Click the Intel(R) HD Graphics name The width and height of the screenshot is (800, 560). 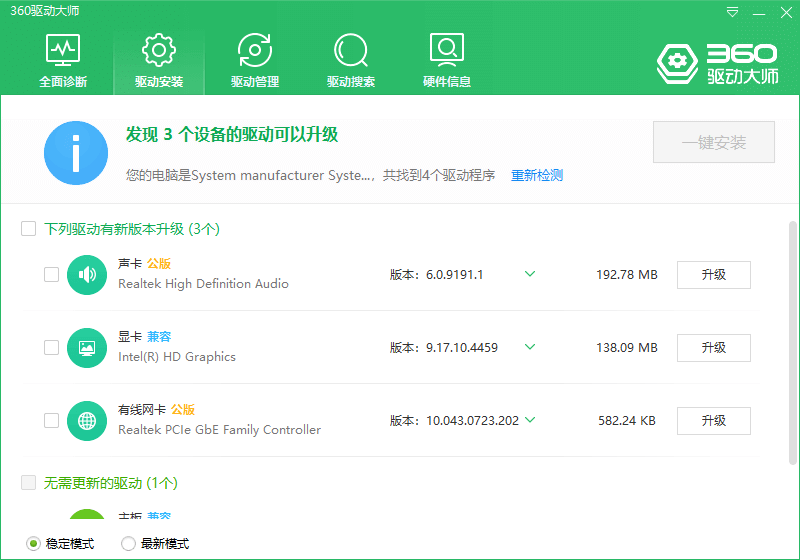point(177,357)
